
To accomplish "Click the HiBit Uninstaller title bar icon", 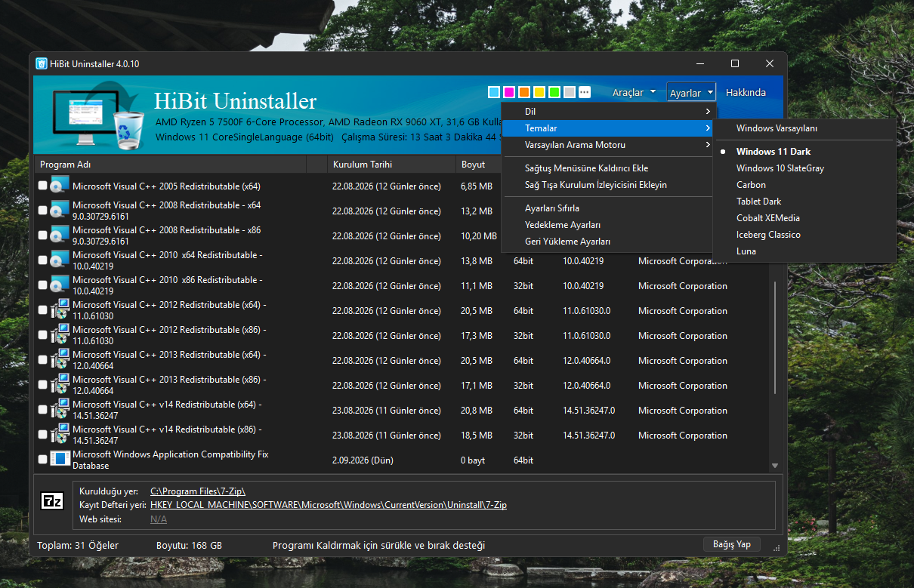I will click(42, 64).
